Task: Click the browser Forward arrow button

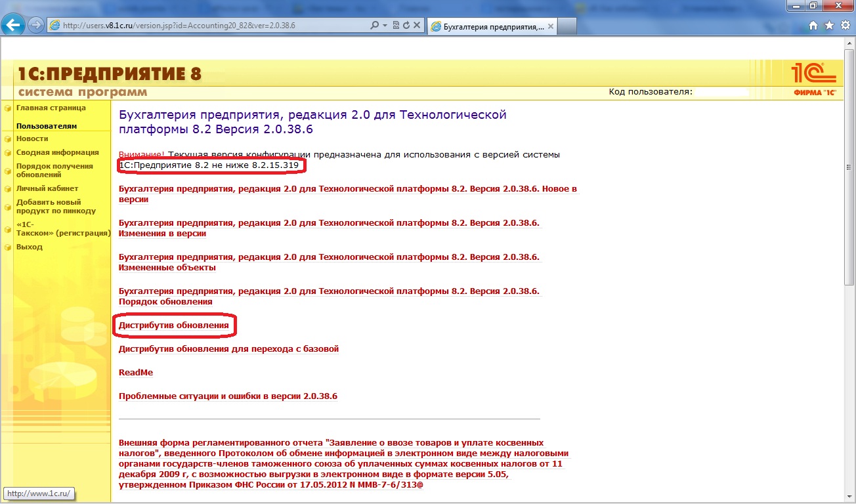Action: tap(35, 26)
